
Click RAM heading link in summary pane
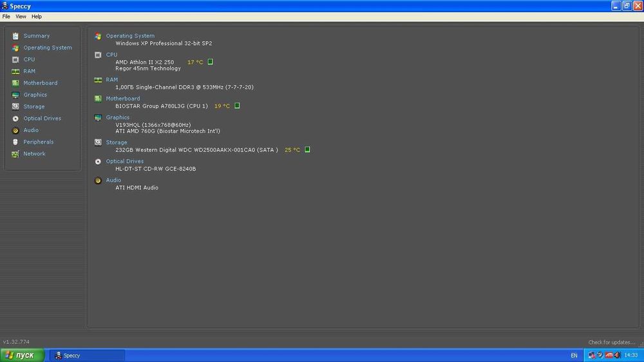pos(111,80)
